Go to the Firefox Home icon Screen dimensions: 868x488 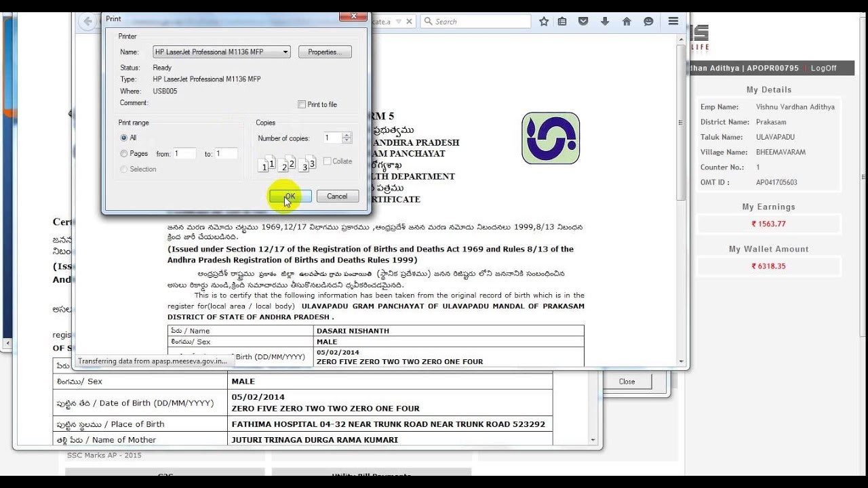coord(627,22)
